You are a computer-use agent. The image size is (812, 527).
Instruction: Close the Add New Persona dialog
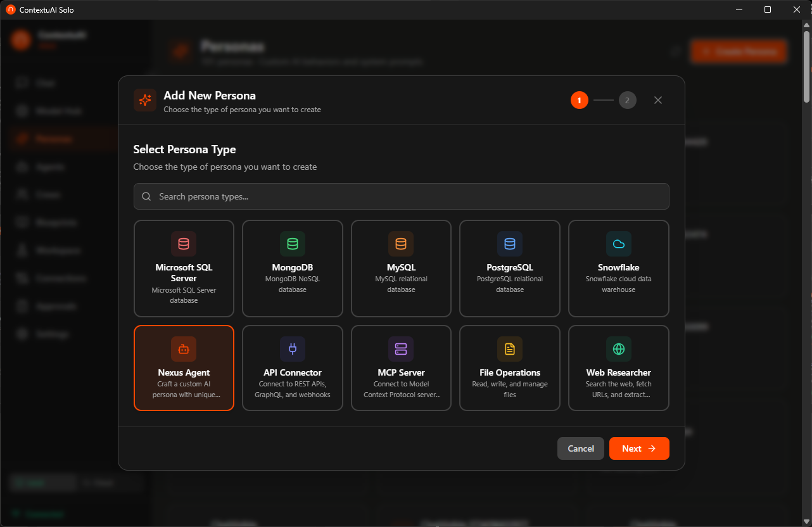tap(657, 99)
